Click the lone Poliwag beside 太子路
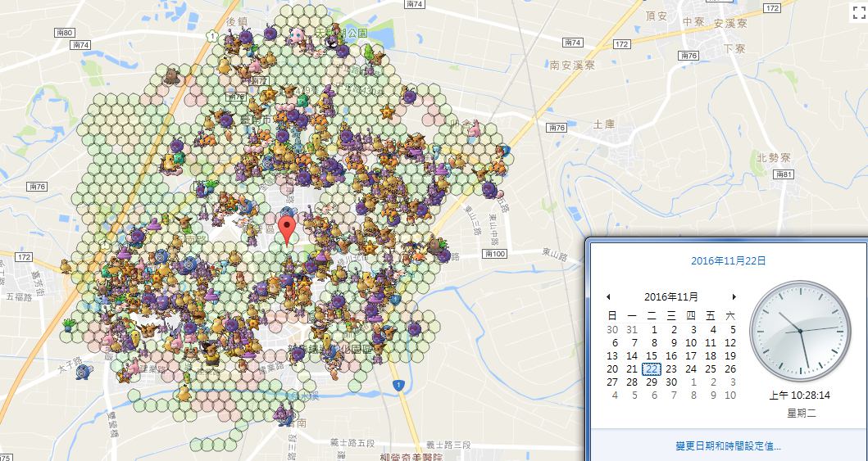The height and width of the screenshot is (461, 868). (x=84, y=372)
